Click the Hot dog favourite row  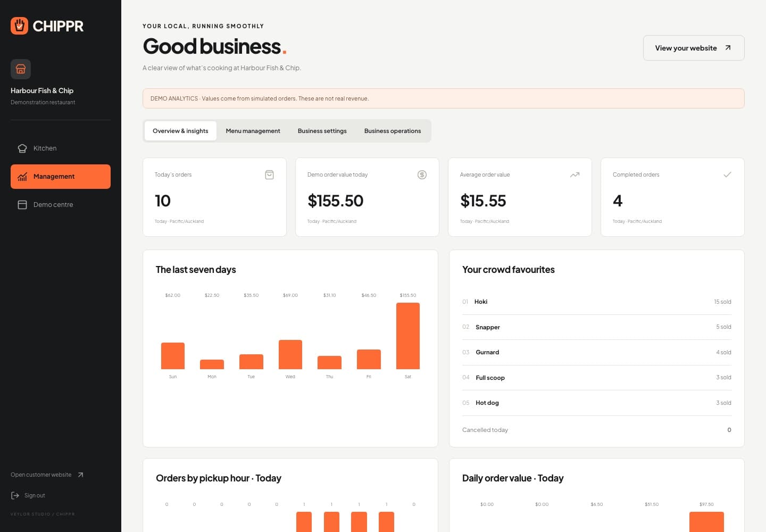597,403
